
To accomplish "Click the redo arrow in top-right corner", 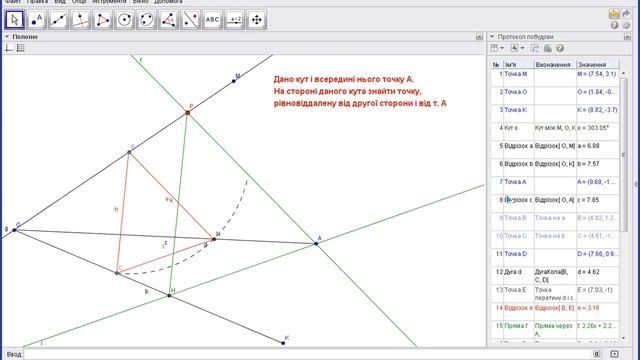I will point(626,13).
